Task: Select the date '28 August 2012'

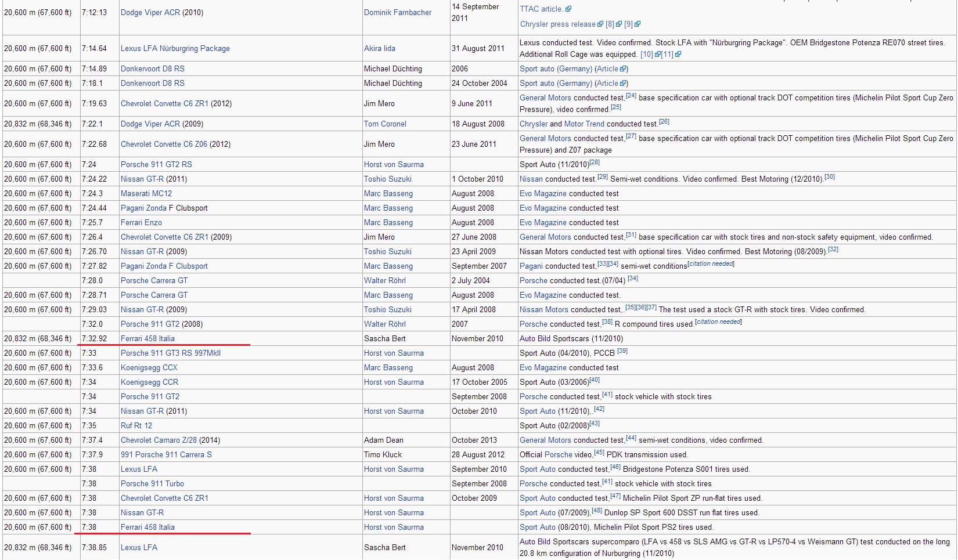Action: (478, 454)
